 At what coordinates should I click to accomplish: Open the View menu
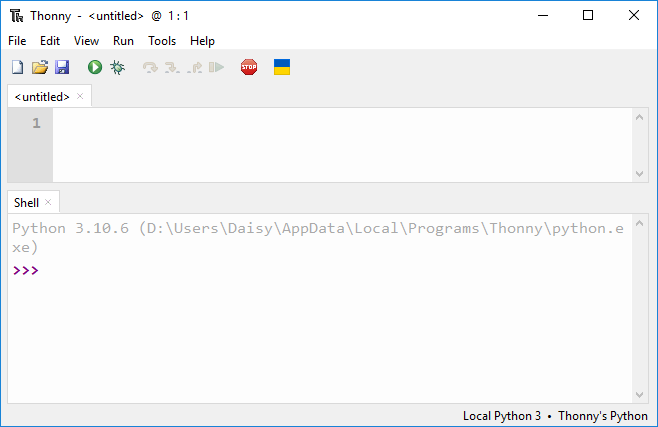[86, 41]
